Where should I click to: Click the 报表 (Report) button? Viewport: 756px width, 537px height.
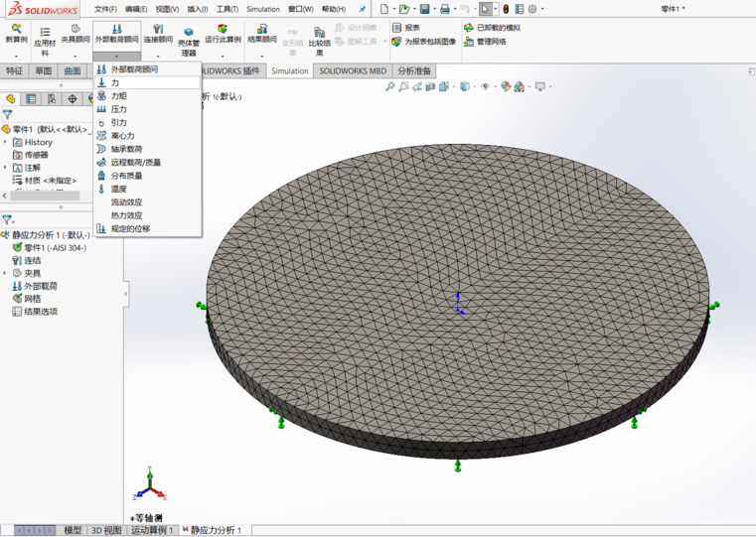coord(406,28)
